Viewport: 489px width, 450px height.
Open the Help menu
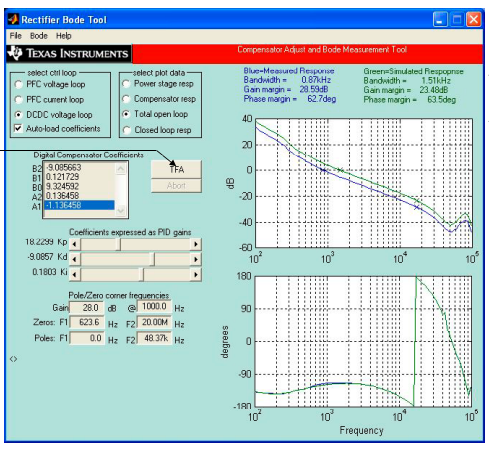click(63, 36)
